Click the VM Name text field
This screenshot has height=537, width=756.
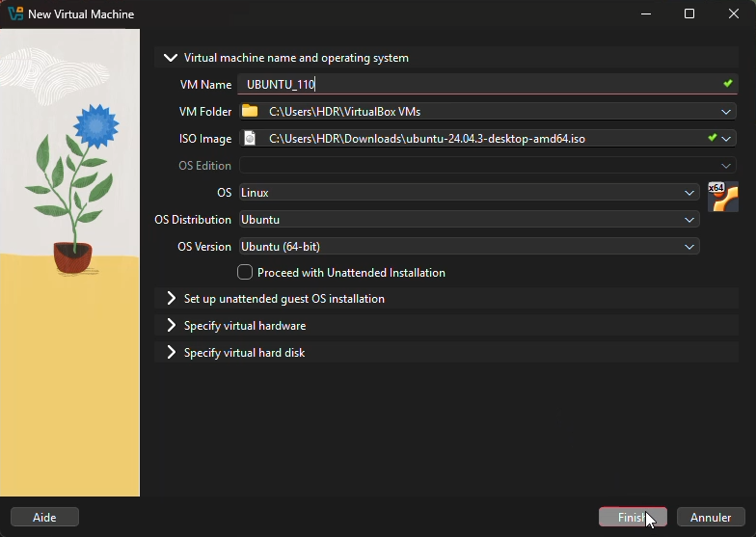tap(482, 84)
